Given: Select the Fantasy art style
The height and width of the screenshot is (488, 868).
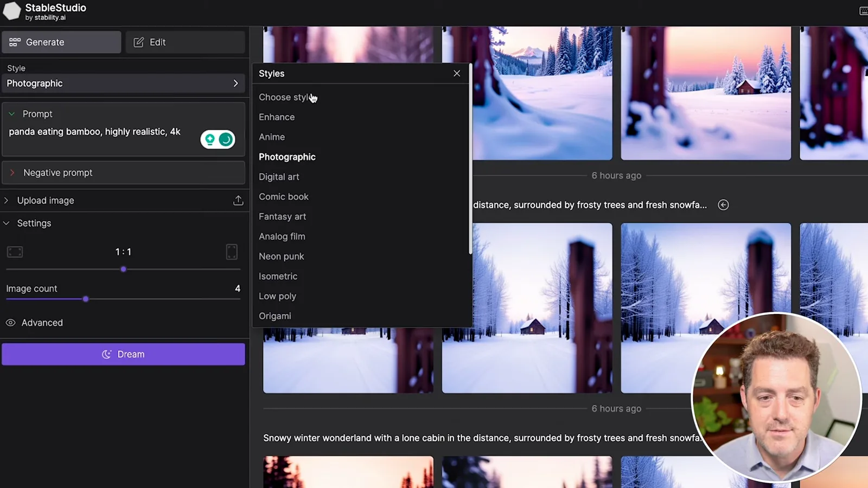Looking at the screenshot, I should coord(282,216).
